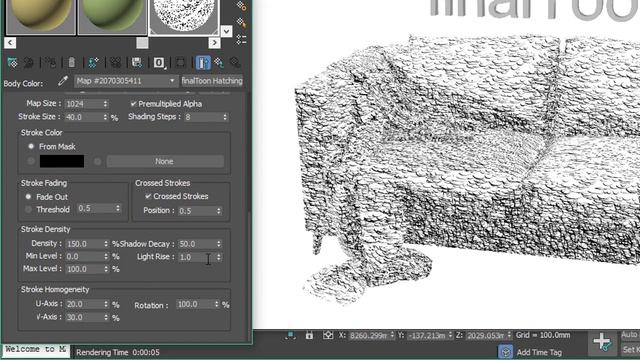Click Density value field 150.0
This screenshot has width=640, height=360.
pyautogui.click(x=84, y=244)
